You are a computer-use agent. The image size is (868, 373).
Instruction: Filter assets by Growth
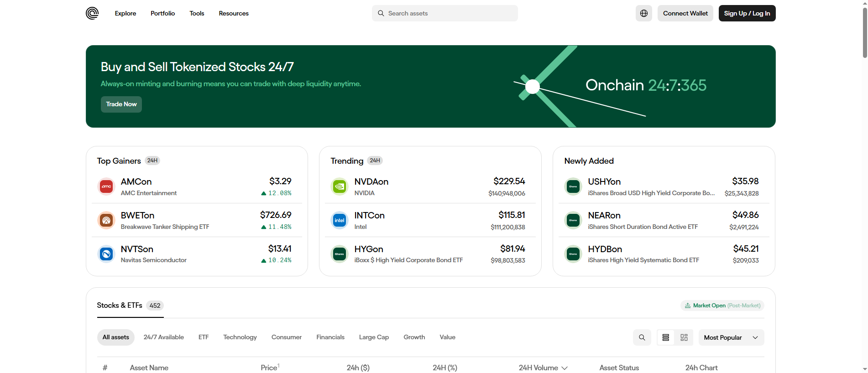414,337
